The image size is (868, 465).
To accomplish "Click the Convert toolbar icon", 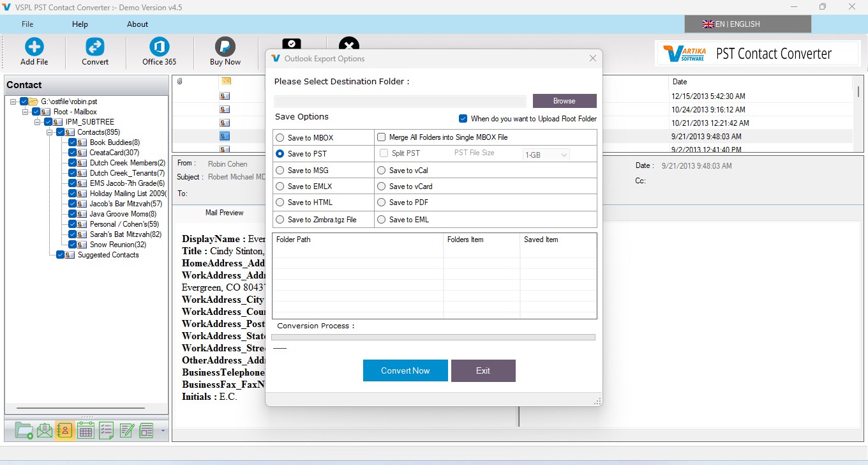I will pos(95,52).
